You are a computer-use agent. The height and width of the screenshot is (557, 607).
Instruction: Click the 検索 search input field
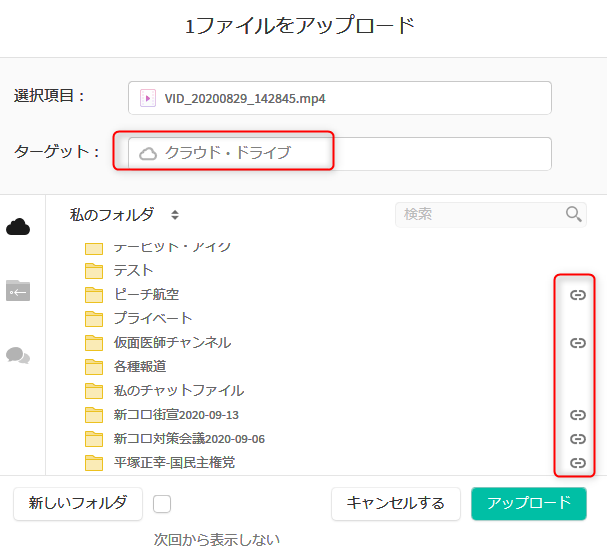coord(480,214)
